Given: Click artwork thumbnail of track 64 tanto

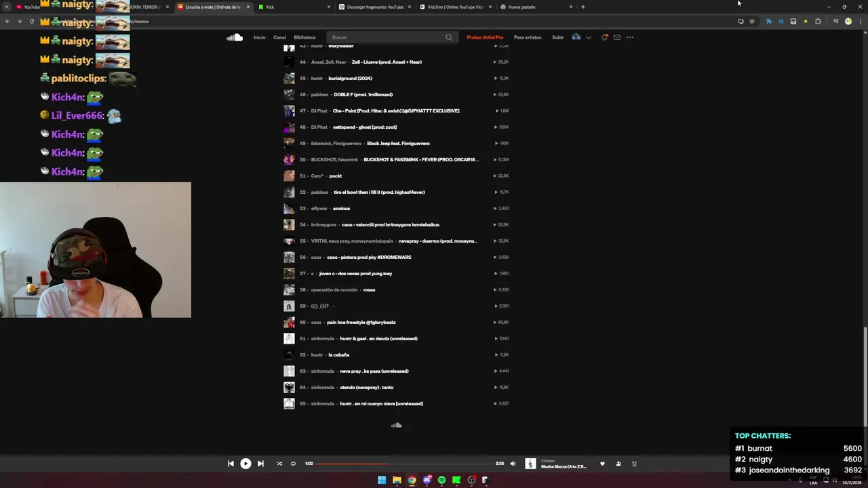Looking at the screenshot, I should tap(289, 387).
